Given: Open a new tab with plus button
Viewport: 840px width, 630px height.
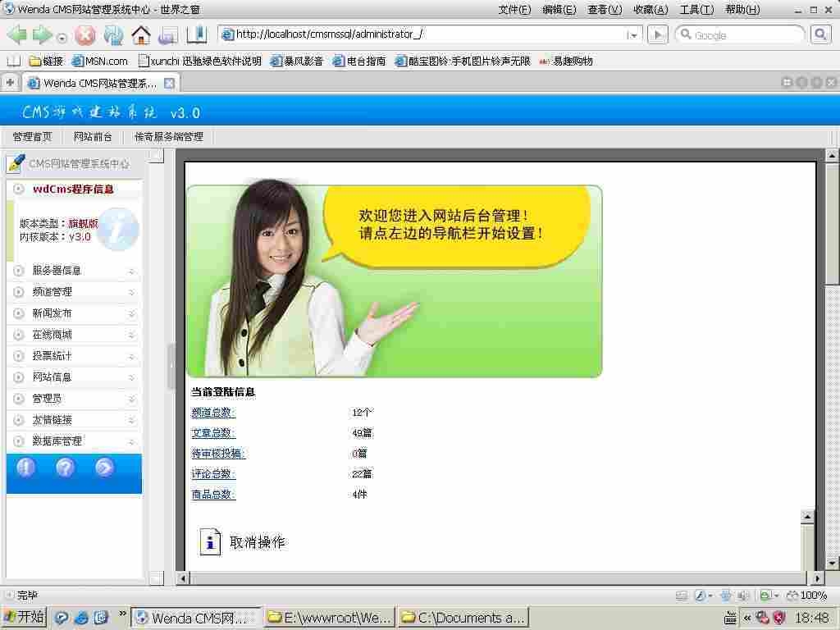Looking at the screenshot, I should (x=10, y=83).
